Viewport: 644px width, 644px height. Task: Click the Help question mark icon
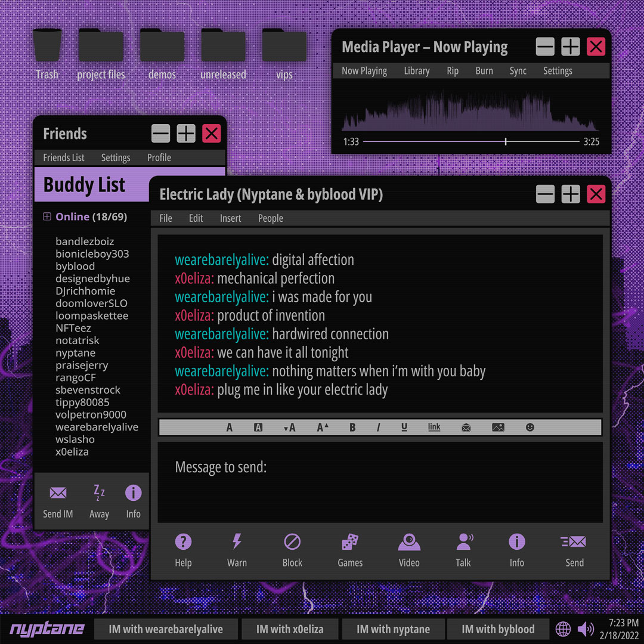(183, 541)
